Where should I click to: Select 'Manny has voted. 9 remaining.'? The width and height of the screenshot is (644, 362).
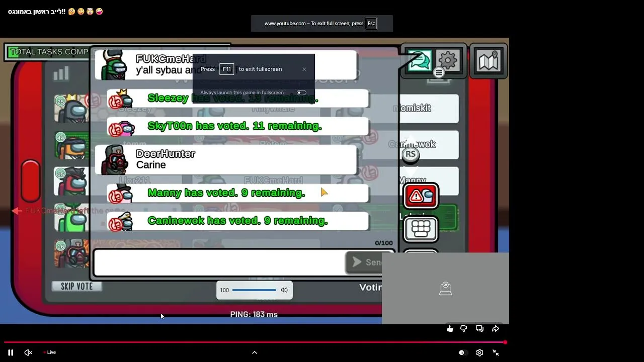coord(237,193)
